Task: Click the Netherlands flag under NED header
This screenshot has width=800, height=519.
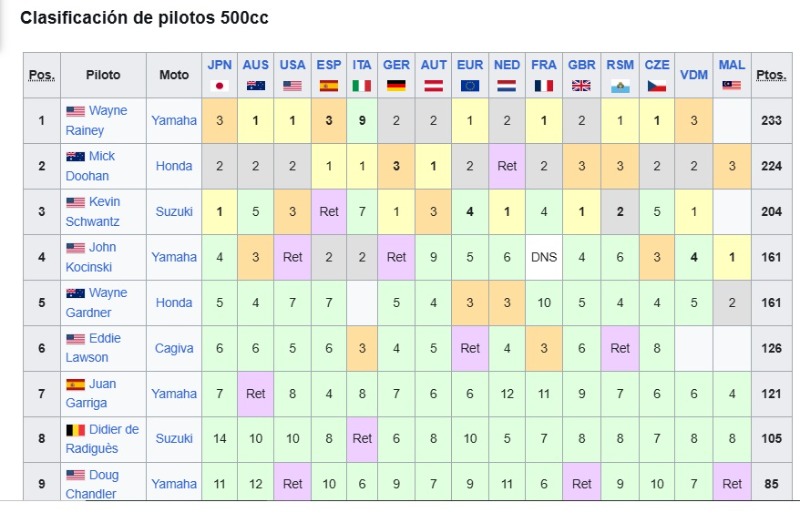Action: pos(507,86)
